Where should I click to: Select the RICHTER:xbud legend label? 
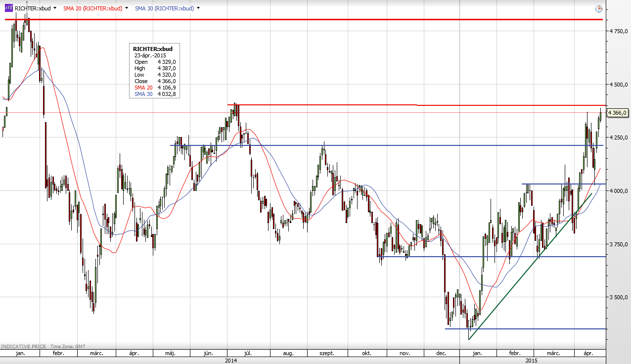(x=33, y=8)
